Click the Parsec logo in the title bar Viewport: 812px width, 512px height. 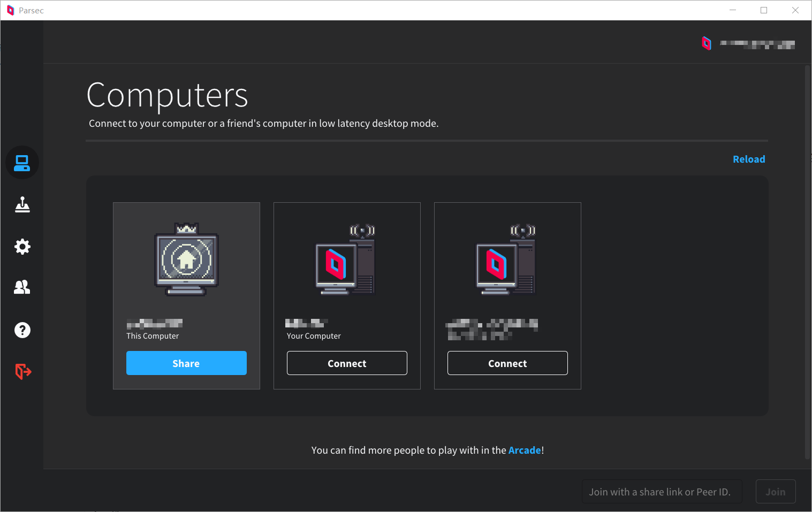10,10
